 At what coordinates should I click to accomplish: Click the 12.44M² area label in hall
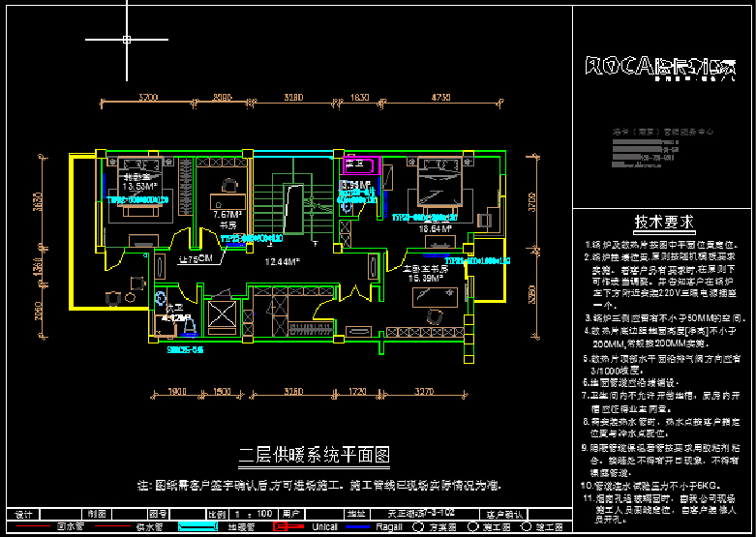284,260
